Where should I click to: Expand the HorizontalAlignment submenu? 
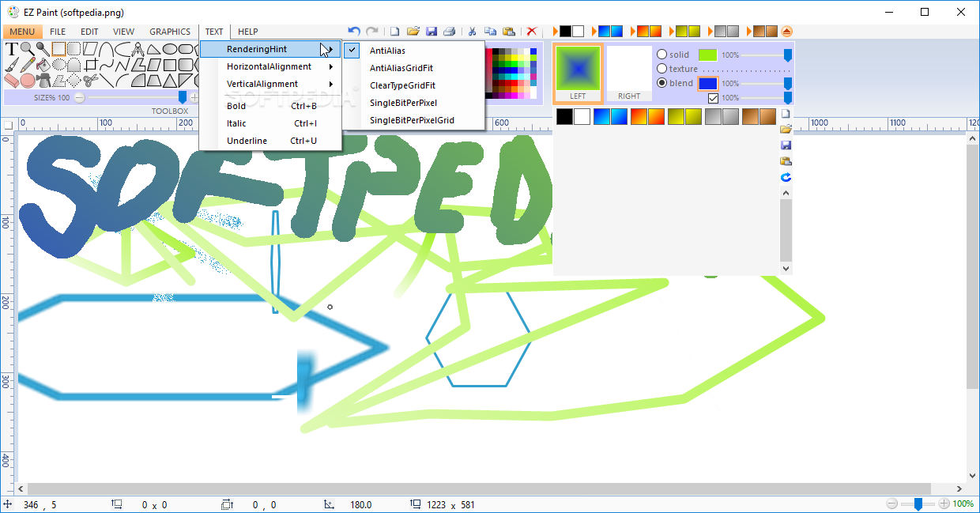[270, 66]
